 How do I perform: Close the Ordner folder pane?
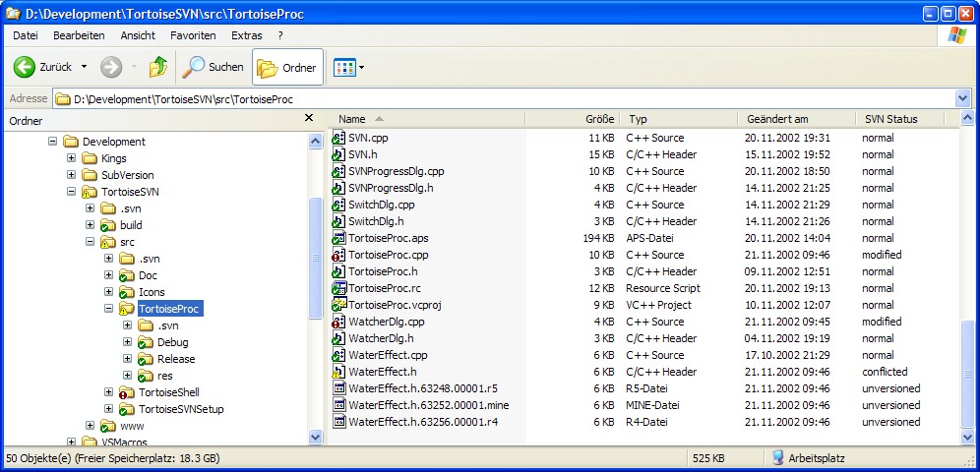pyautogui.click(x=308, y=118)
